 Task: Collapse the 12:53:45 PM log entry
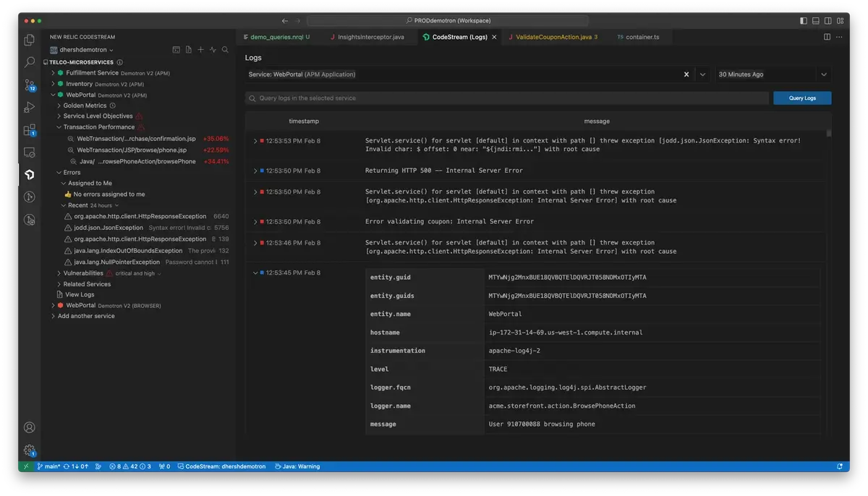(x=255, y=273)
